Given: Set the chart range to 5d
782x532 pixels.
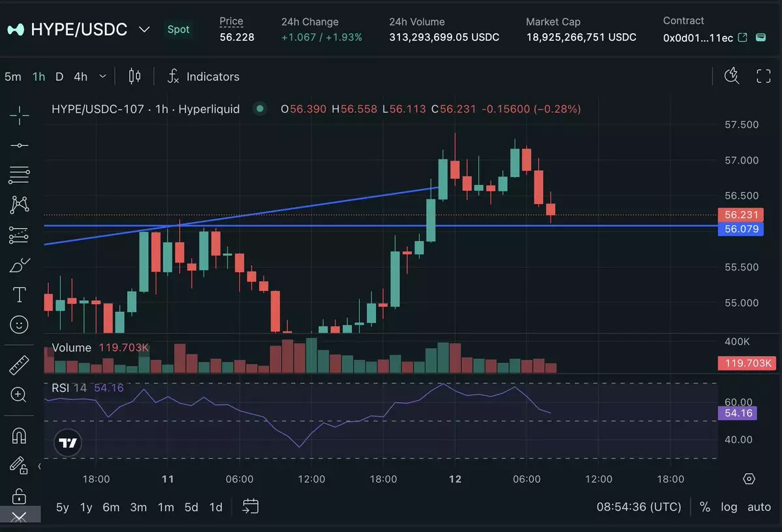Looking at the screenshot, I should [x=191, y=507].
